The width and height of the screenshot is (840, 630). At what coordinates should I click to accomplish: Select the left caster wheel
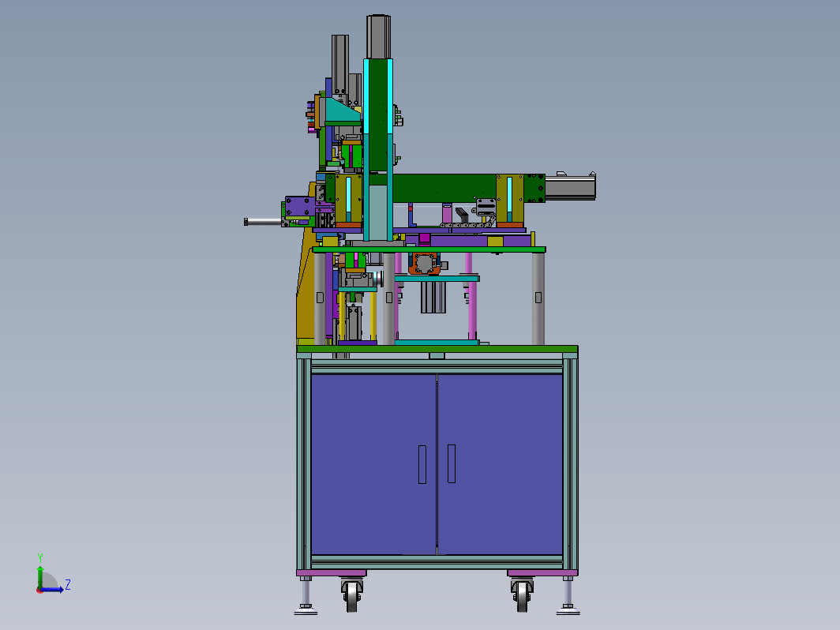[x=351, y=597]
